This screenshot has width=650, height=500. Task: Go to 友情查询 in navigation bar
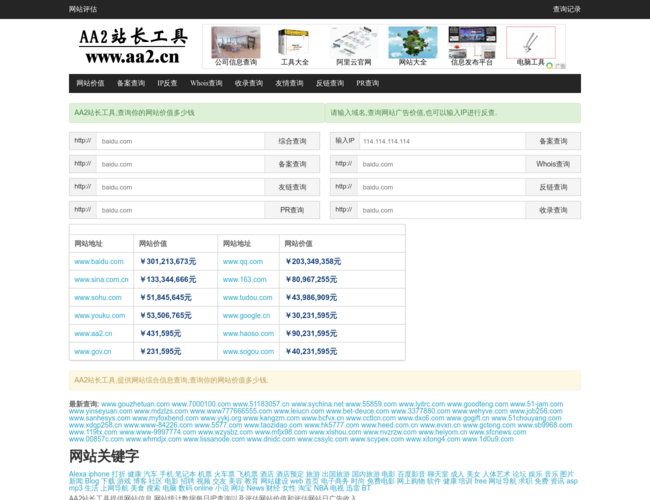(289, 83)
